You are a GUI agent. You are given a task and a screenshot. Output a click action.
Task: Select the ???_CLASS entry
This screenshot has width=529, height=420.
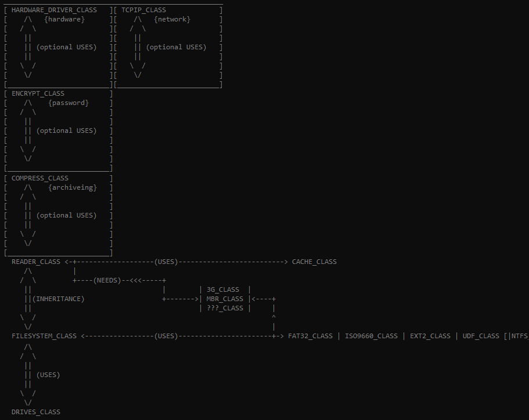point(225,308)
